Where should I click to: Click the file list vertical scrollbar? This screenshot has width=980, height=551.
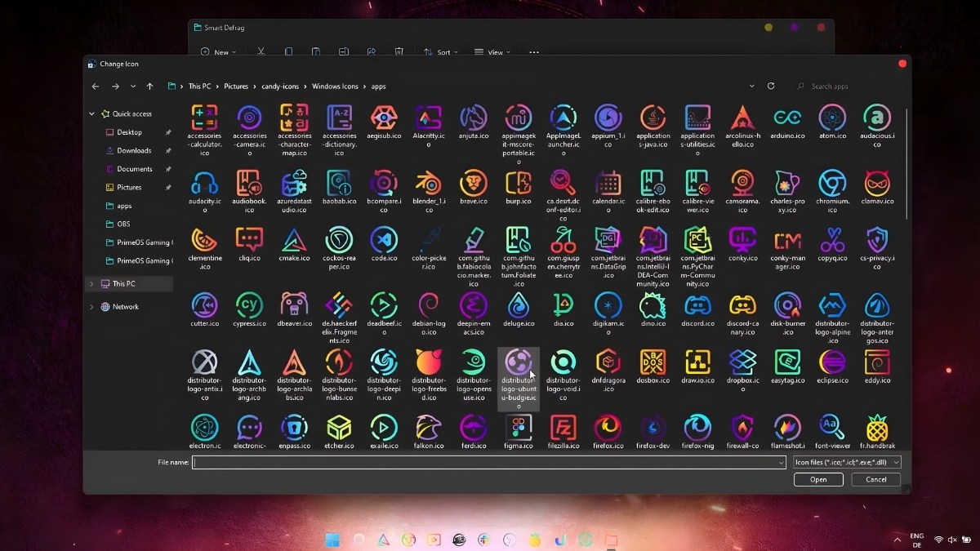[x=906, y=163]
